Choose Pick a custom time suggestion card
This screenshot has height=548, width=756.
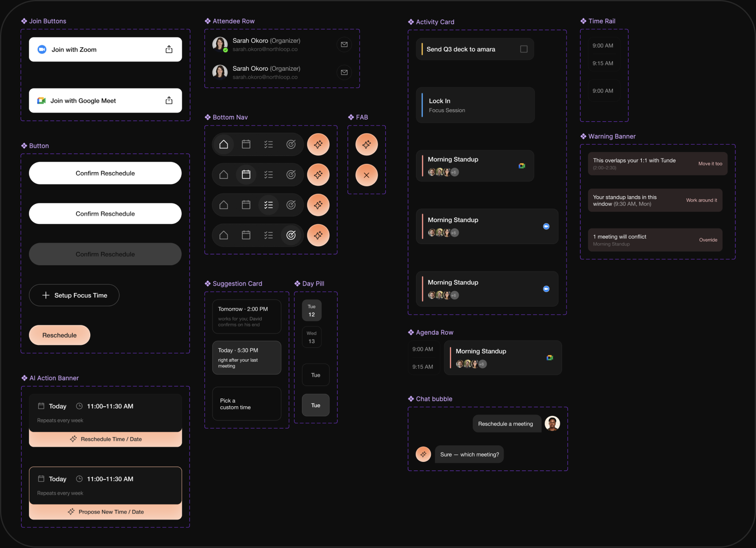[x=247, y=404]
